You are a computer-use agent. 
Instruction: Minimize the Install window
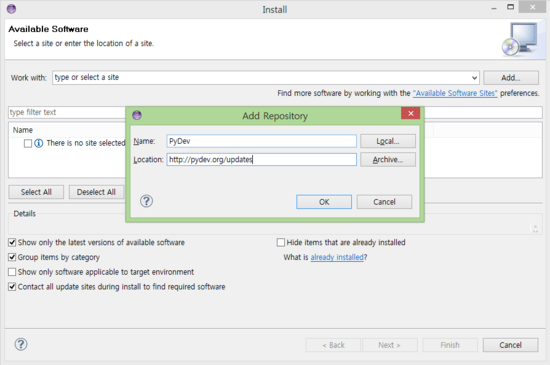click(494, 8)
